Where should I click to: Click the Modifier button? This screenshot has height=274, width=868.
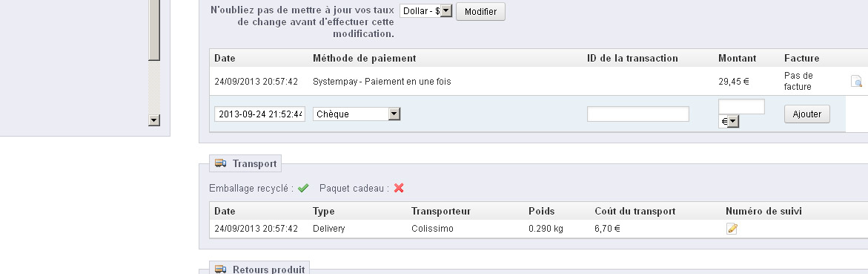coord(480,12)
